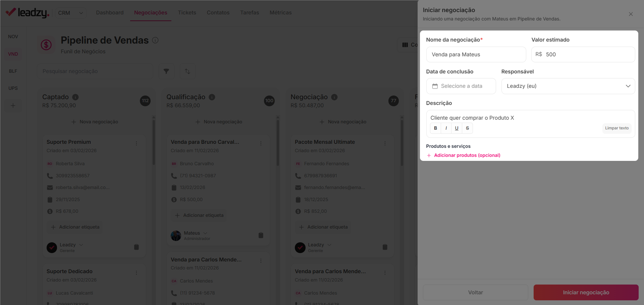Toggle bold formatting in description editor
Viewport: 644px width, 305px height.
[x=435, y=128]
